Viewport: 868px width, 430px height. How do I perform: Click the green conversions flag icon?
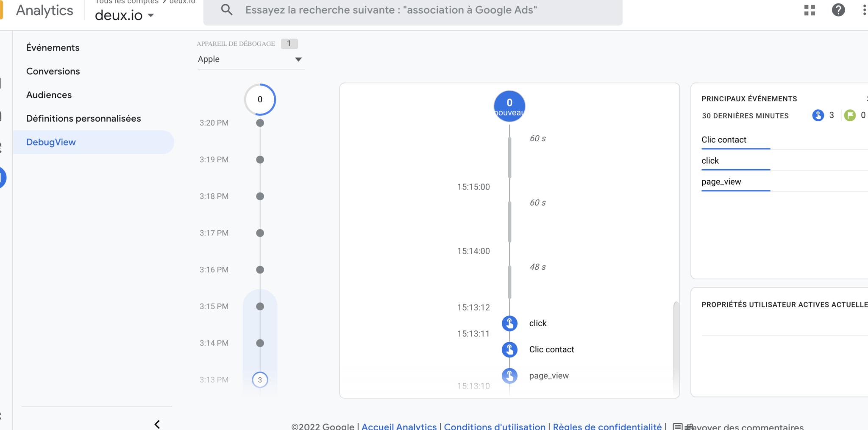pos(850,115)
